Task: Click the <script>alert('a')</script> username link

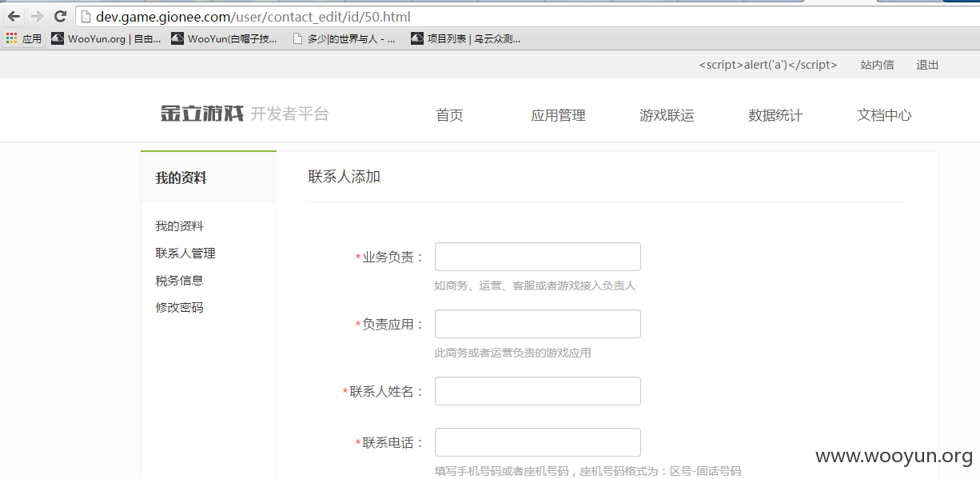Action: [x=767, y=65]
